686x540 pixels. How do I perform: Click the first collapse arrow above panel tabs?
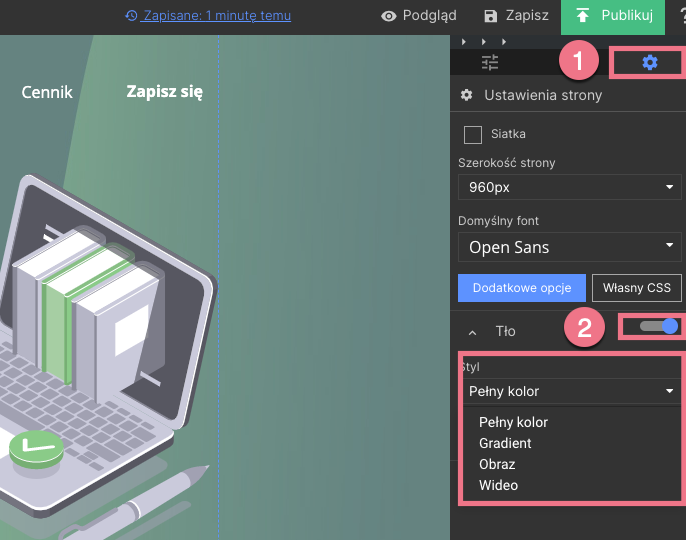tap(464, 42)
